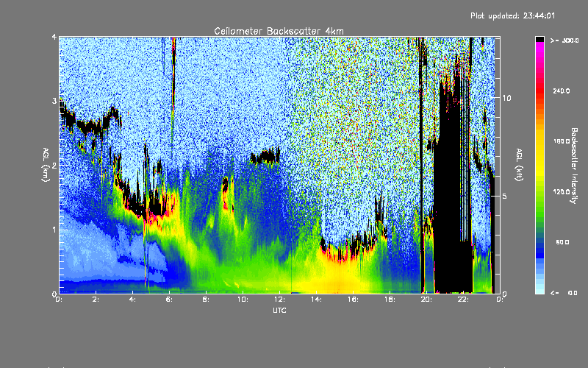Click the "AGL (km)" left axis label

tap(46, 165)
